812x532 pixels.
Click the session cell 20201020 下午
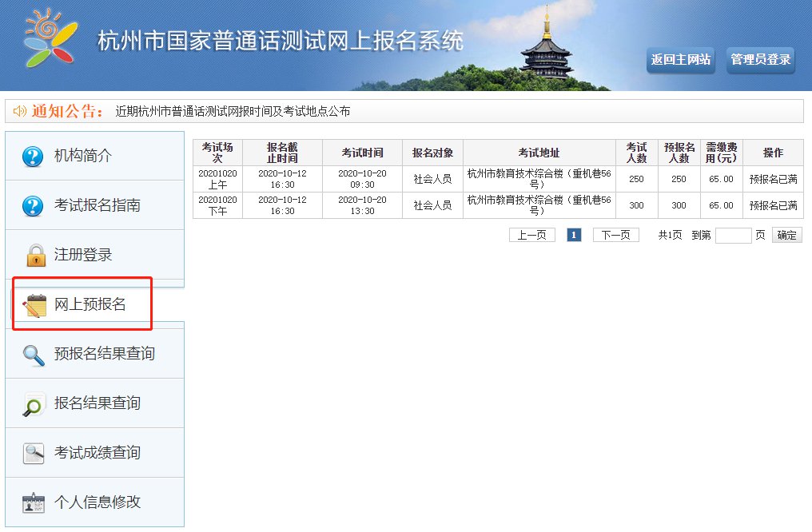(217, 205)
